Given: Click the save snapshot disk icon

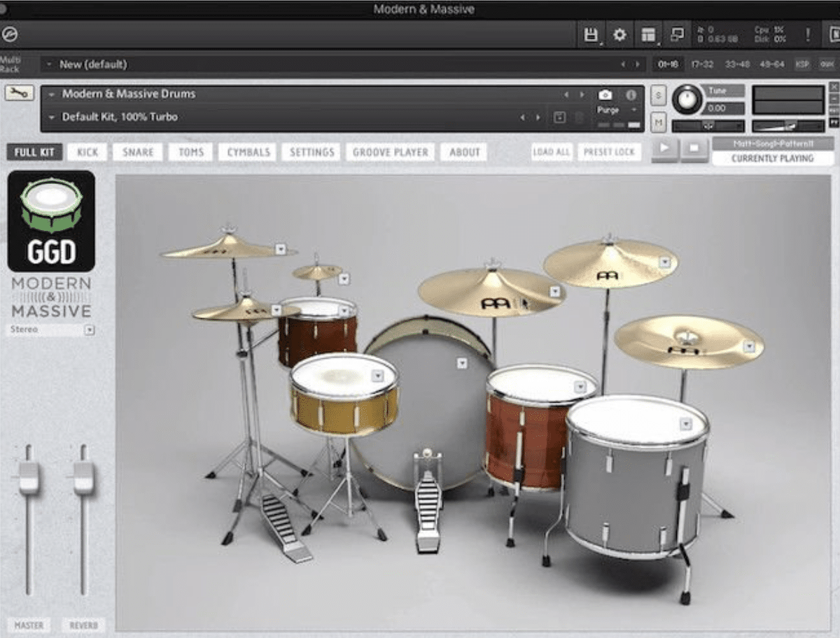Looking at the screenshot, I should (559, 118).
